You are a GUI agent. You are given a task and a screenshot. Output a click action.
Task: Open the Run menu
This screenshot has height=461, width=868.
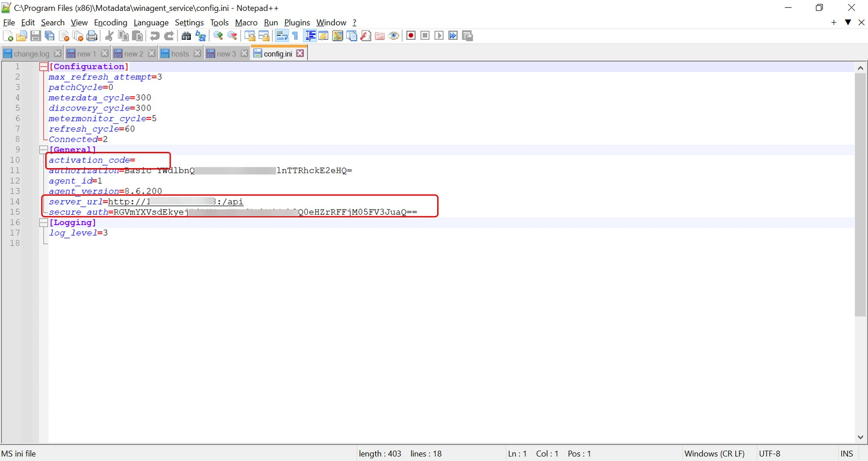click(271, 23)
